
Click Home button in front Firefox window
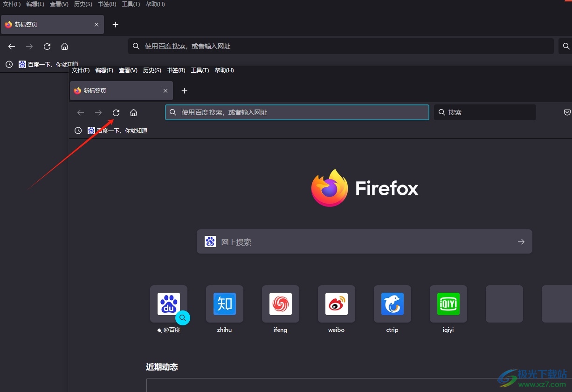133,112
